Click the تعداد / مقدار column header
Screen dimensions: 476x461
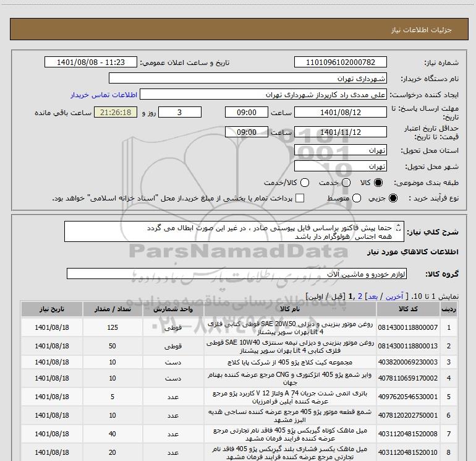tap(113, 309)
